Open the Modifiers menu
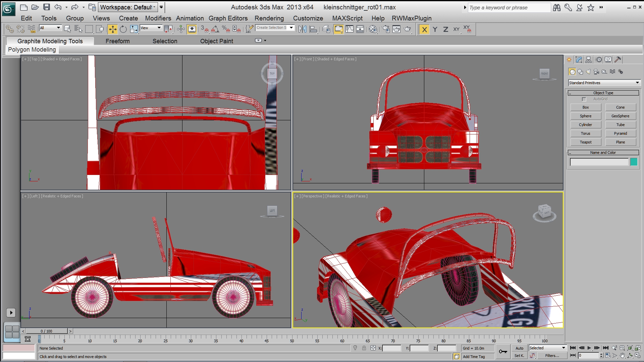This screenshot has height=362, width=644. [x=158, y=18]
